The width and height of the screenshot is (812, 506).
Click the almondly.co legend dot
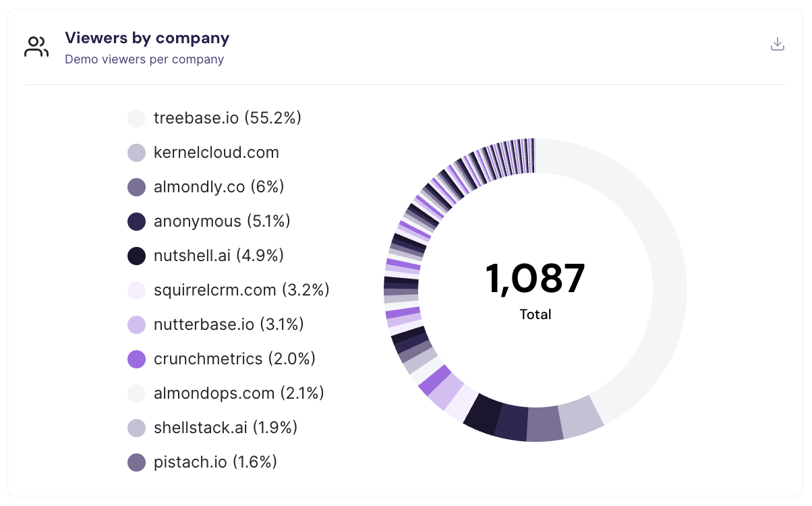coord(136,187)
